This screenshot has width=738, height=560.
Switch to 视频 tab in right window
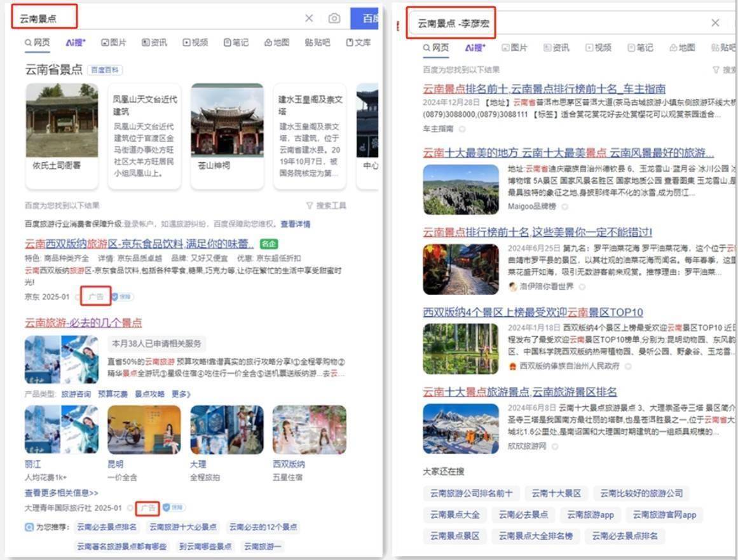(x=598, y=48)
